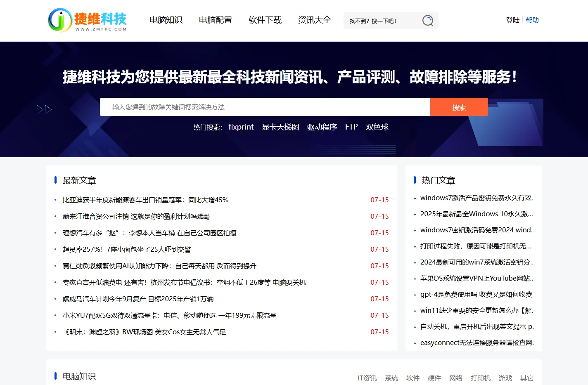Open hot article easyconnect无法连接服务器
The height and width of the screenshot is (385, 588).
(477, 342)
